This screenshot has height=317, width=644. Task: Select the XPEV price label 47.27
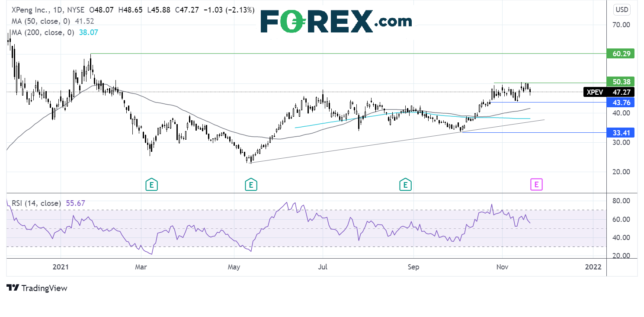(x=609, y=92)
